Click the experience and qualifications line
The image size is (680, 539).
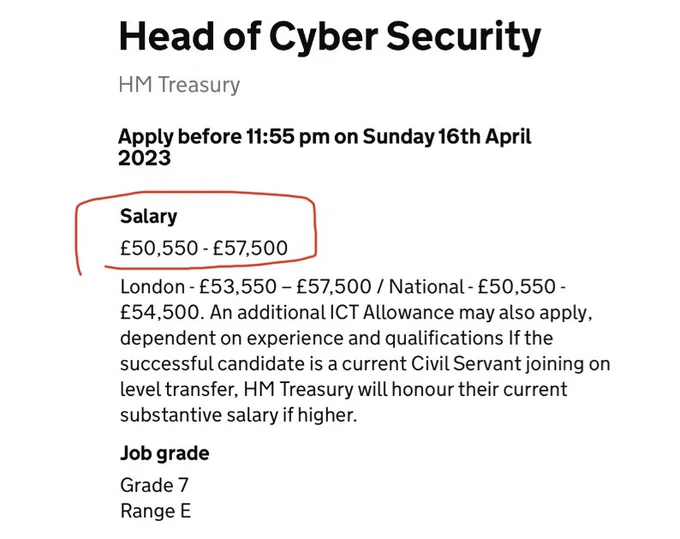pyautogui.click(x=337, y=338)
